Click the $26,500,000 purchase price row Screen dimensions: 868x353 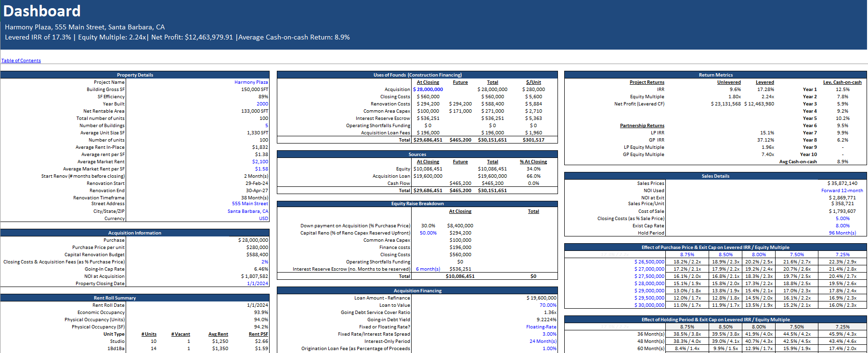(649, 262)
